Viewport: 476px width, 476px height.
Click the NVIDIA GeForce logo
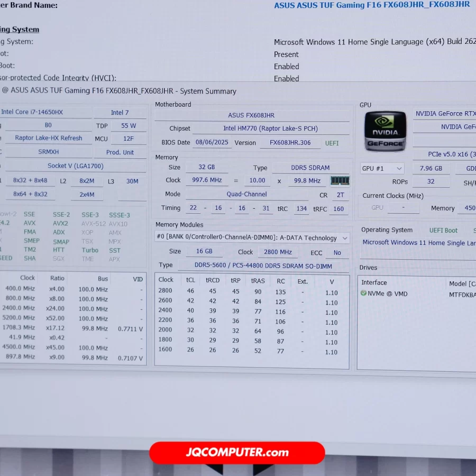[x=385, y=131]
